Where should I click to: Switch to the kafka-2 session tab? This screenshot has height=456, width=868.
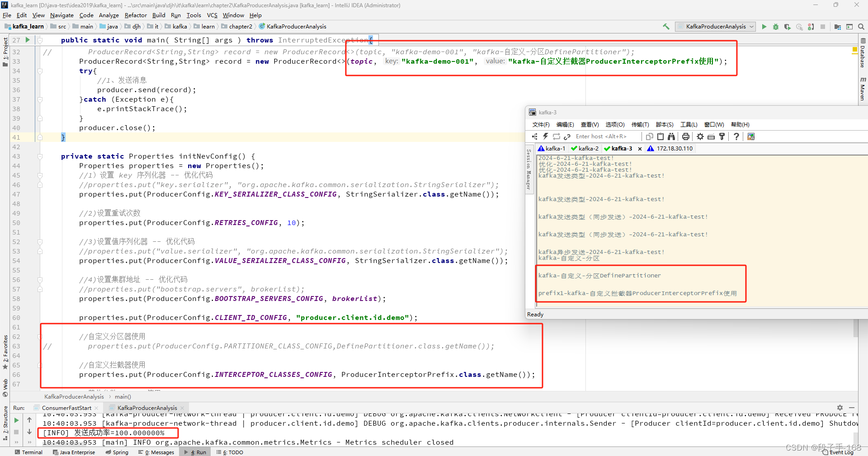tap(585, 148)
